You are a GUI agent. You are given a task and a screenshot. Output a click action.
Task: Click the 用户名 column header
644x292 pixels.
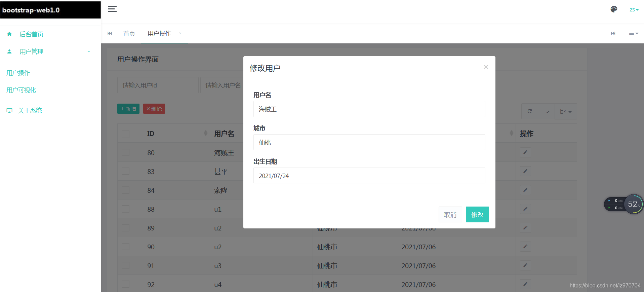[x=224, y=134]
